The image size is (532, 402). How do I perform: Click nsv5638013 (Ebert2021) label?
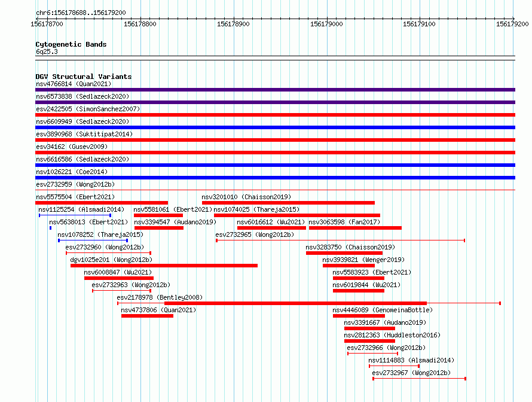coord(88,222)
